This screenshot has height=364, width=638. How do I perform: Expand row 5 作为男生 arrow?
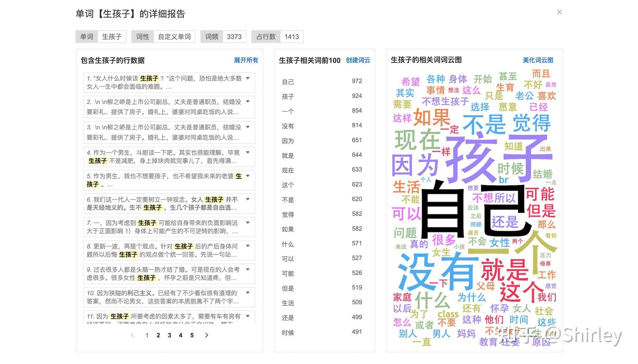[x=248, y=176]
